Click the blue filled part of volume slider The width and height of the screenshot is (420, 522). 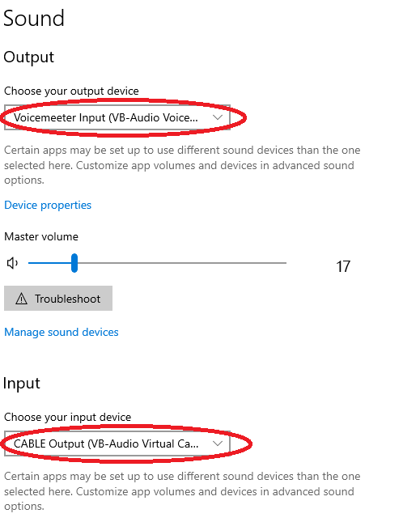click(50, 263)
